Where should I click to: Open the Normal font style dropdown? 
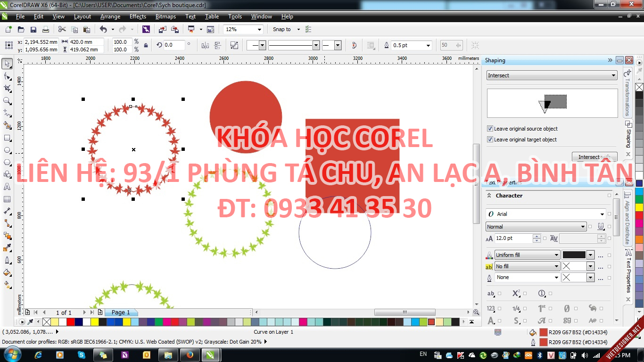[x=583, y=227]
